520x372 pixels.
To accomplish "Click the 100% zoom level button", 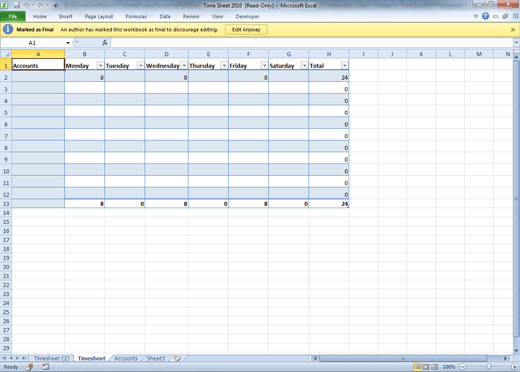I will coord(449,367).
